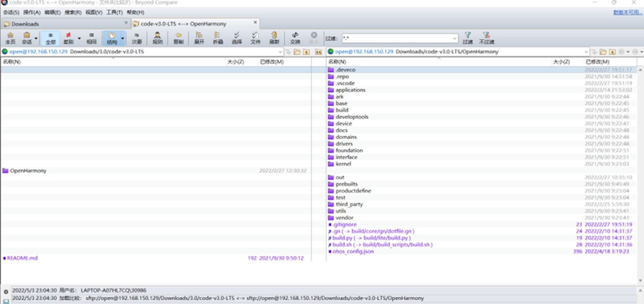Sort right pane by 大小(Z) column
The height and width of the screenshot is (304, 644).
(x=567, y=62)
